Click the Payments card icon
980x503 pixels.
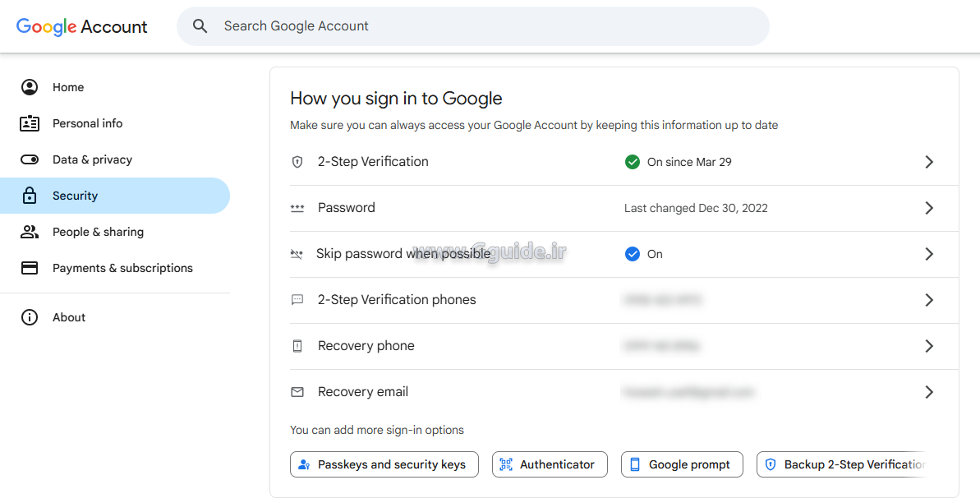30,268
